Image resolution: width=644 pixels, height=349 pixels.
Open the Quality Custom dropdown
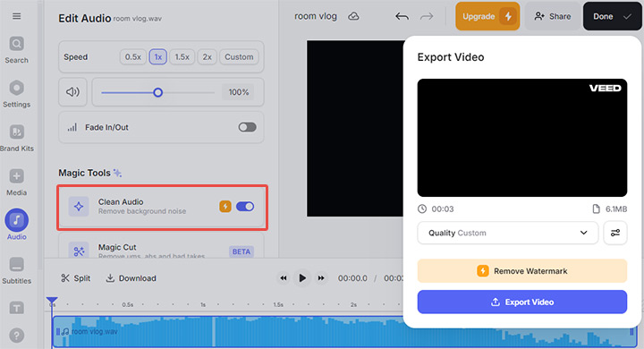508,233
